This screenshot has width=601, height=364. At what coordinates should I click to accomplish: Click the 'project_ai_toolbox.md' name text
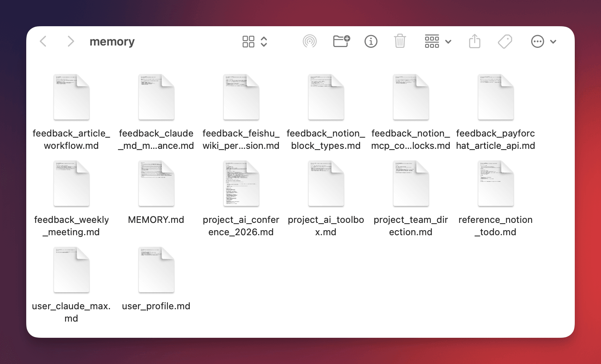tap(326, 226)
